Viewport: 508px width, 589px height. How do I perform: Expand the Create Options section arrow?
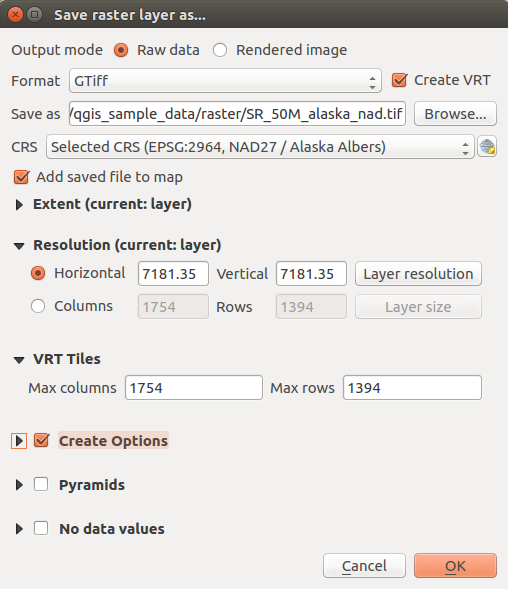tap(19, 441)
